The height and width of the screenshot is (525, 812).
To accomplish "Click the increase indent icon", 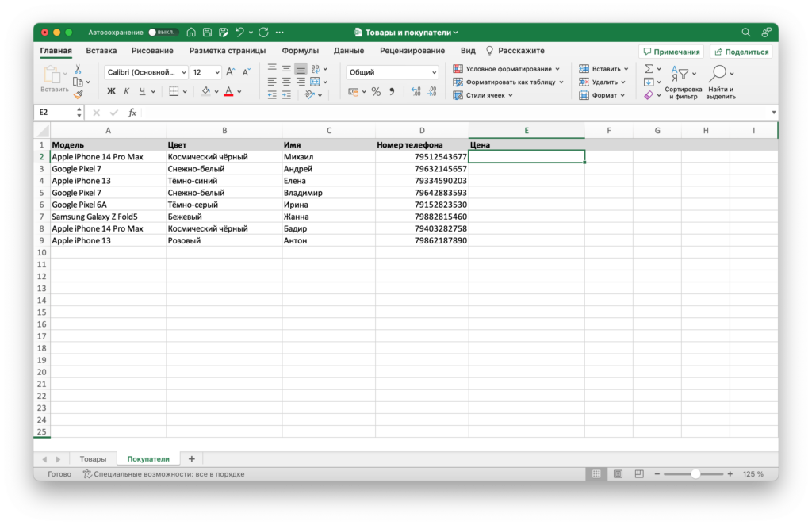I will pos(286,94).
